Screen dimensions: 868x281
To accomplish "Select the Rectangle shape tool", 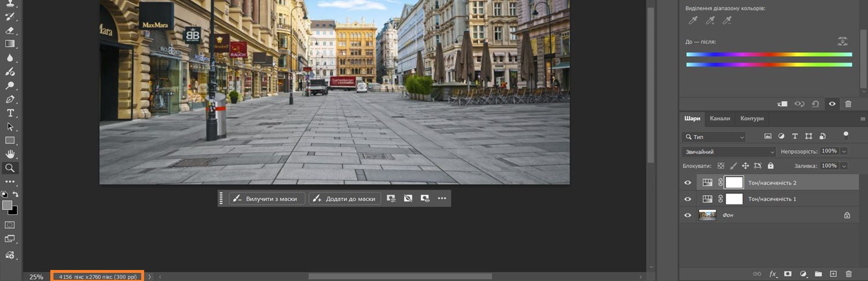I will tap(10, 140).
